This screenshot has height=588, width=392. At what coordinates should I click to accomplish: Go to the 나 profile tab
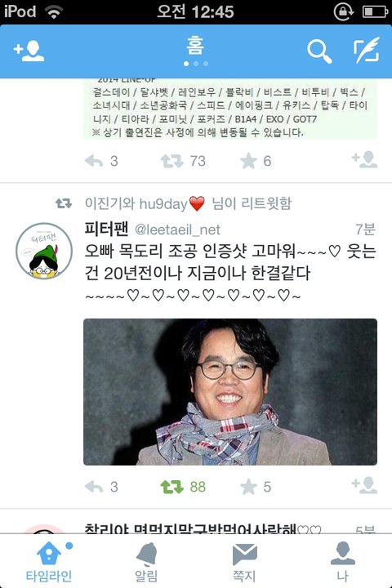342,561
